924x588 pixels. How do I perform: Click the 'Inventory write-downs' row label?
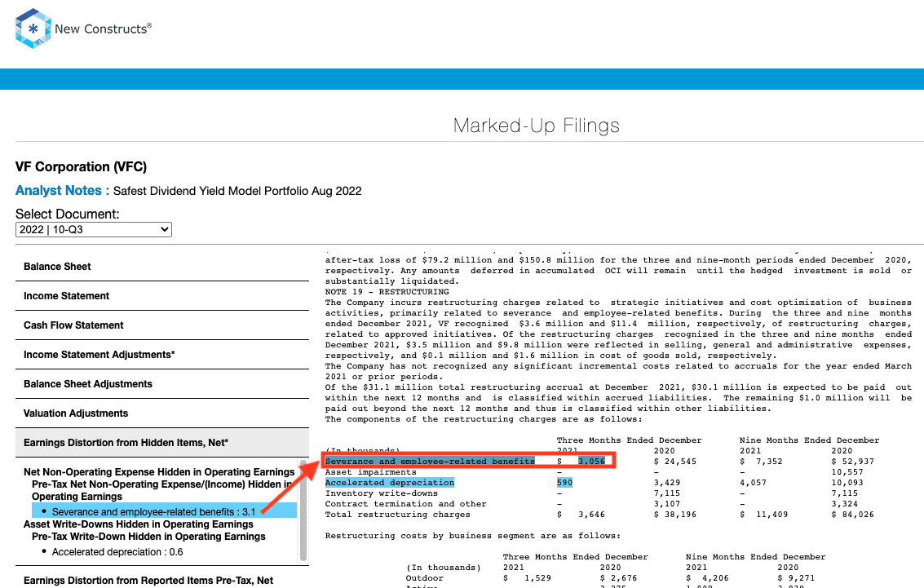click(382, 493)
